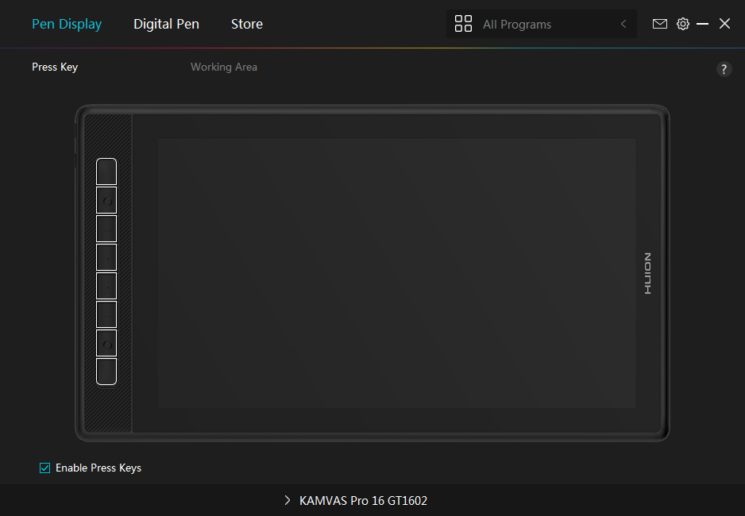Select the second press key on tablet
Image resolution: width=745 pixels, height=516 pixels.
[x=106, y=201]
